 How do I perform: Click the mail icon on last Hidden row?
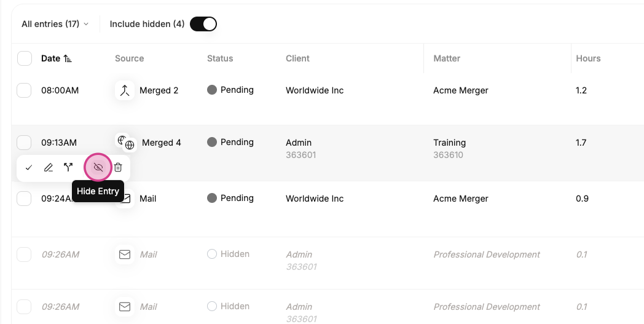point(125,307)
